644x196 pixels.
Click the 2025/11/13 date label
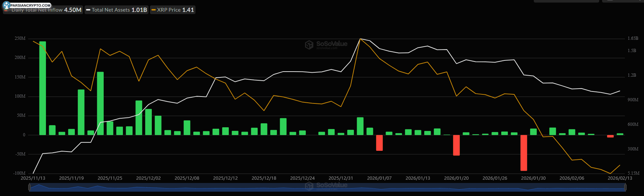(x=33, y=178)
